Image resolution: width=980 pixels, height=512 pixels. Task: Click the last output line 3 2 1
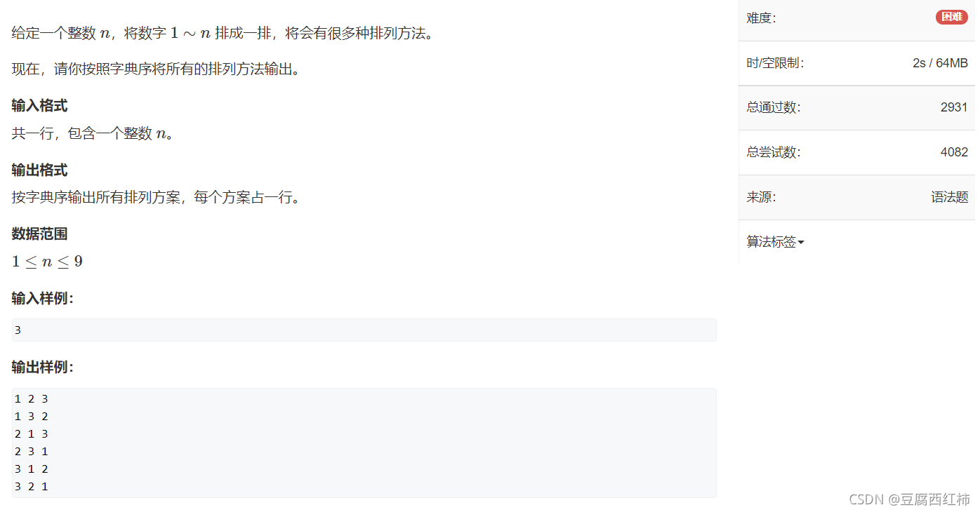click(x=32, y=486)
